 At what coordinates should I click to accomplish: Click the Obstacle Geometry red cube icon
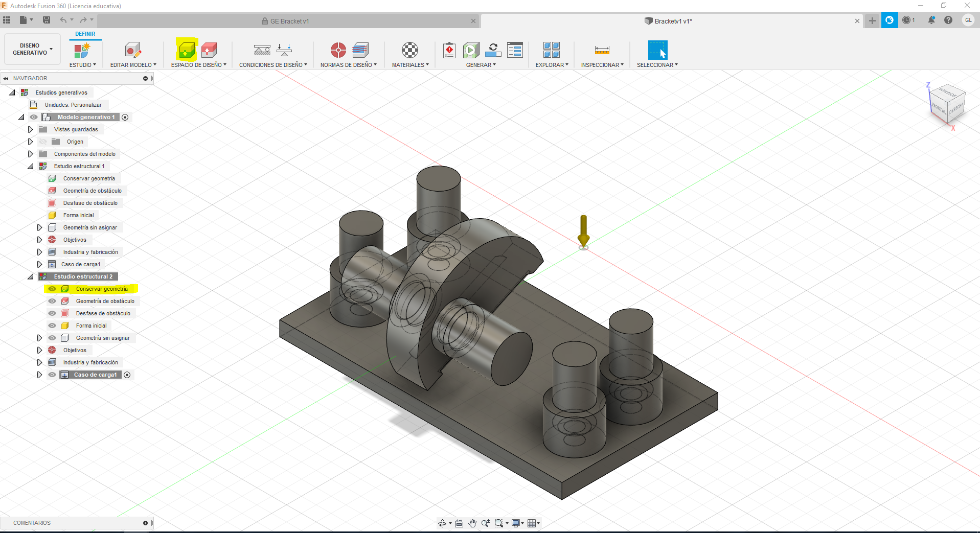pos(209,50)
